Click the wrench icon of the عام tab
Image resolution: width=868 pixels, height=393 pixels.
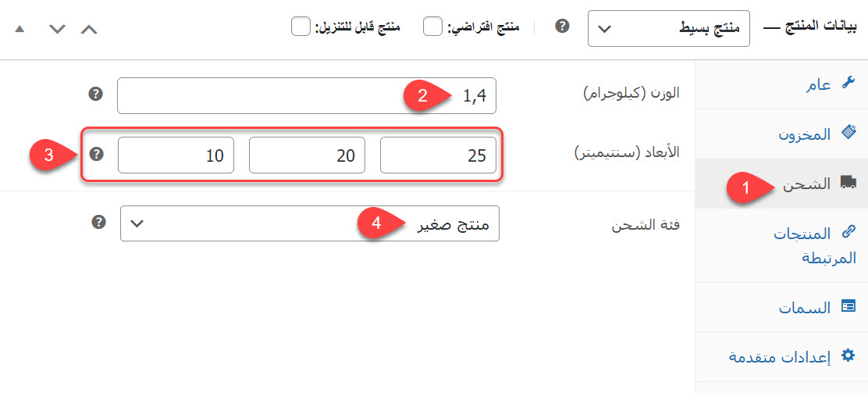pyautogui.click(x=848, y=84)
